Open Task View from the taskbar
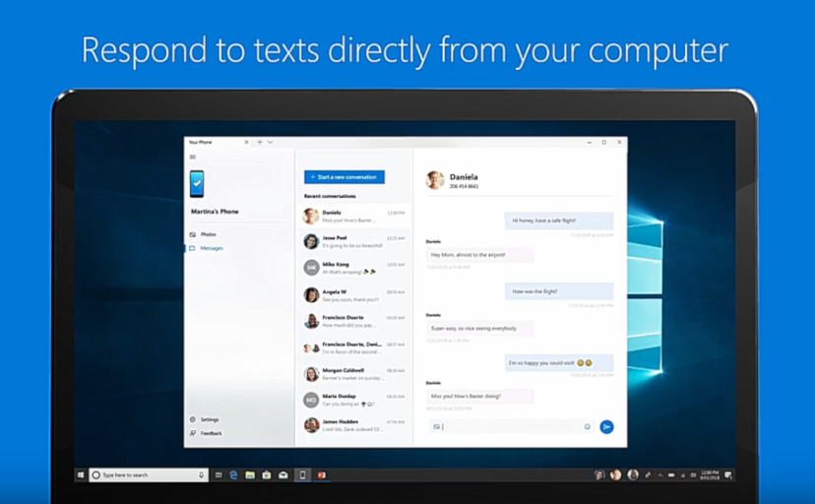 (x=219, y=474)
